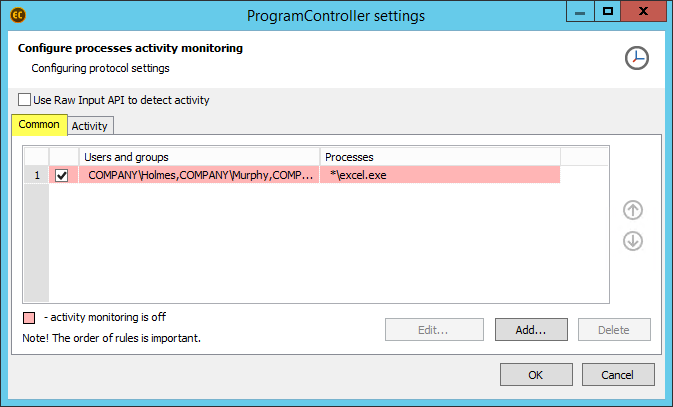Screen dimensions: 673x407
Task: Select the *\excel.exe process cell
Action: click(440, 175)
